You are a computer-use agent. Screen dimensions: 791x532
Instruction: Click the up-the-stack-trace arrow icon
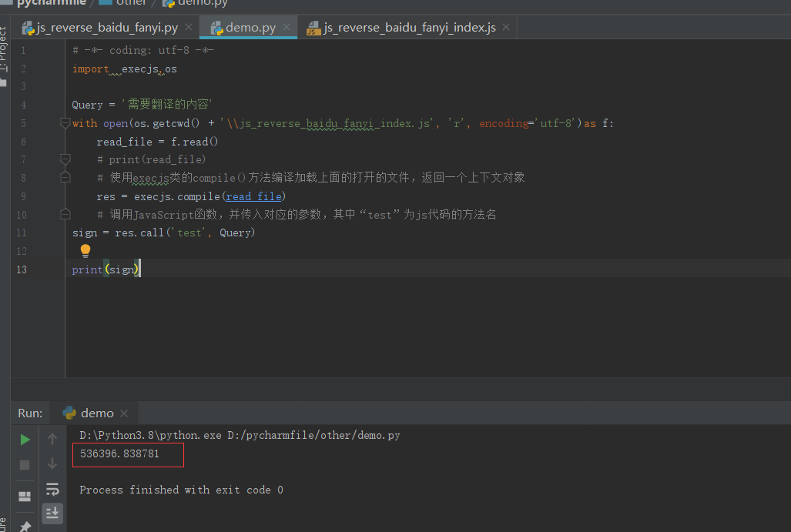[52, 440]
